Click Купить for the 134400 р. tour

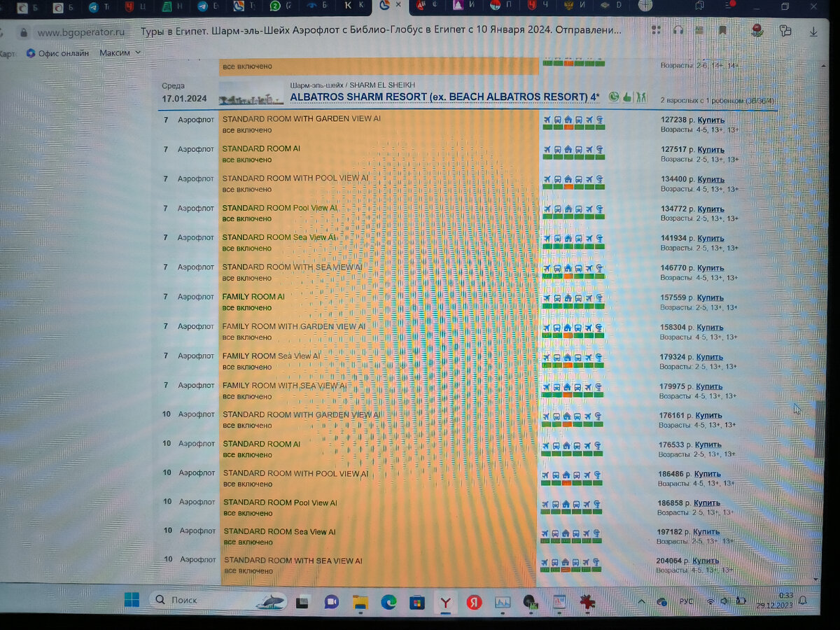point(711,179)
